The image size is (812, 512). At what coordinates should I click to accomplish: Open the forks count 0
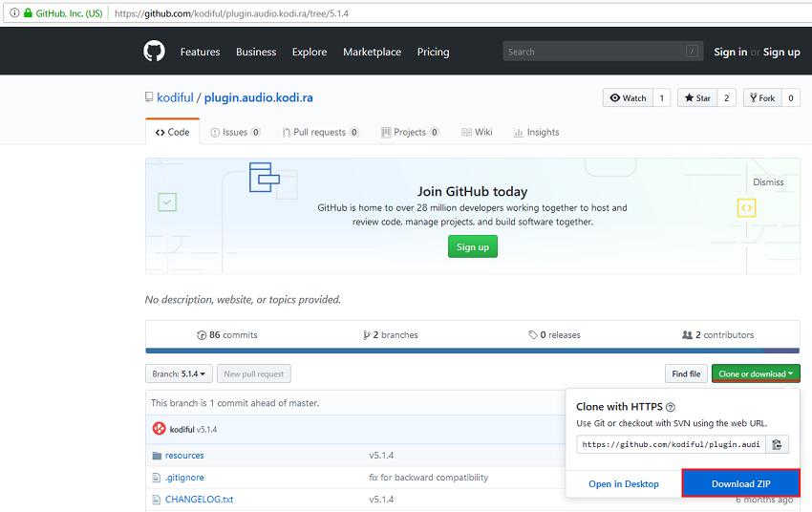tap(791, 97)
